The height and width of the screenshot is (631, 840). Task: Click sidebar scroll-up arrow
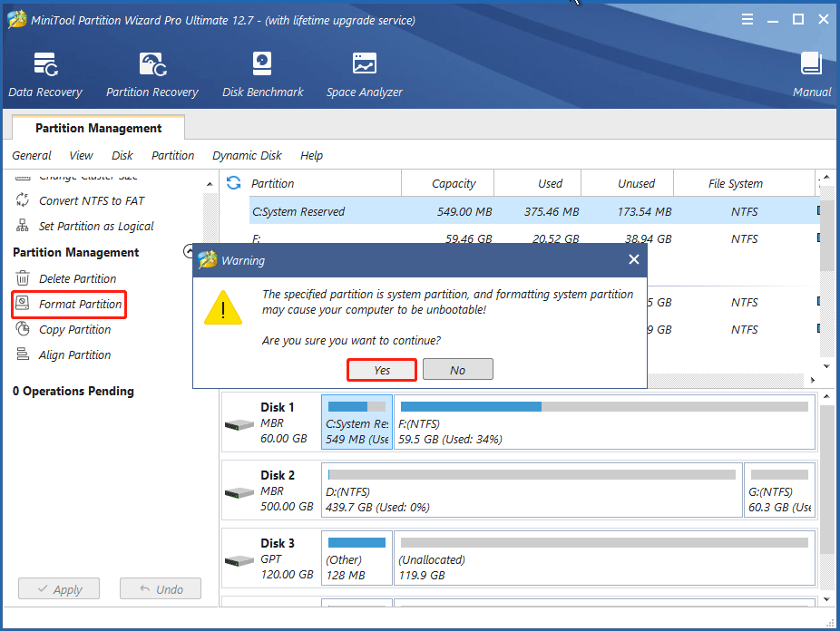pos(210,184)
